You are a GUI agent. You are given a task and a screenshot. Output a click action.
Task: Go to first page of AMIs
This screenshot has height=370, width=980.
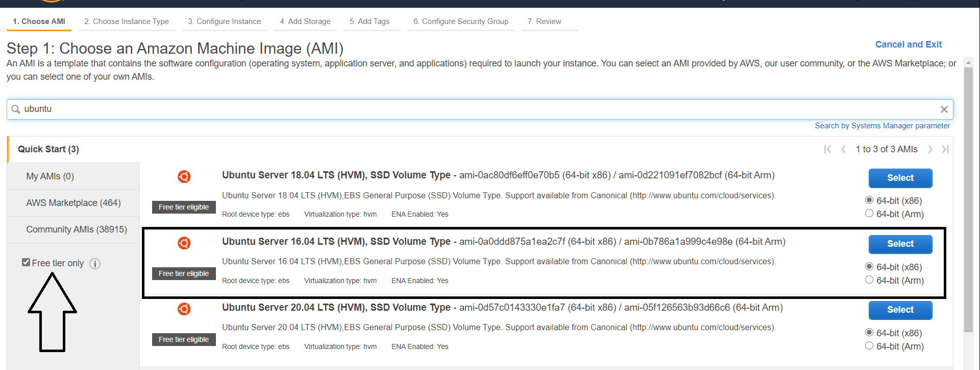(827, 149)
